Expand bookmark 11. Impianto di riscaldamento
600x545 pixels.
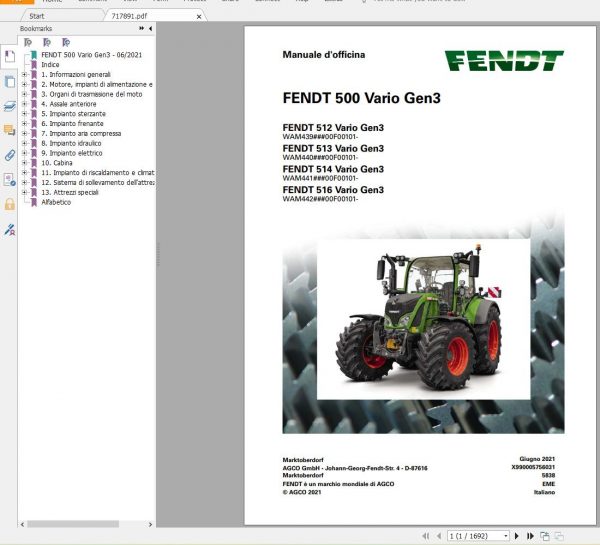click(24, 173)
